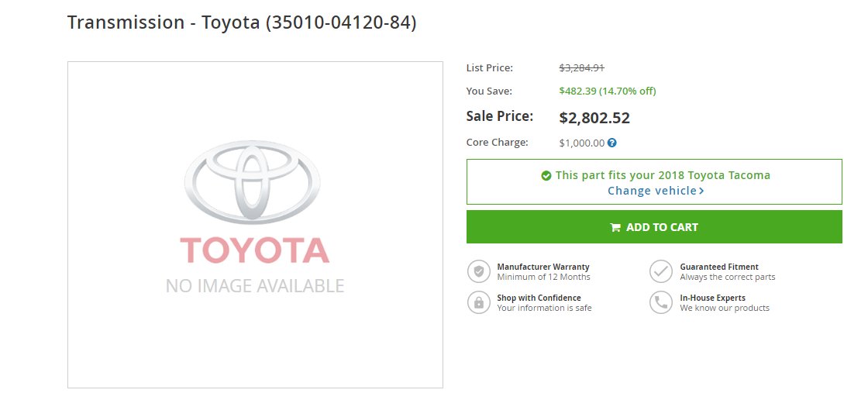Viewport: 868px width, 407px height.
Task: Click the No Image Available placeholder
Action: click(x=255, y=225)
